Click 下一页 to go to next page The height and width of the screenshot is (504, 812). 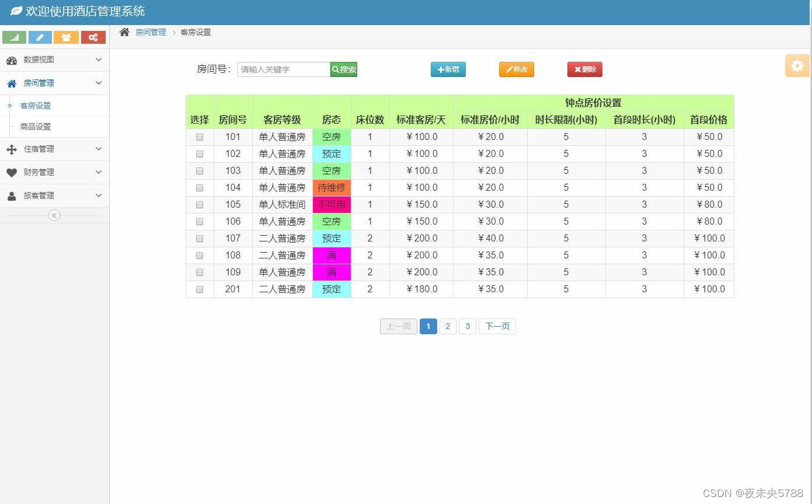pyautogui.click(x=497, y=326)
